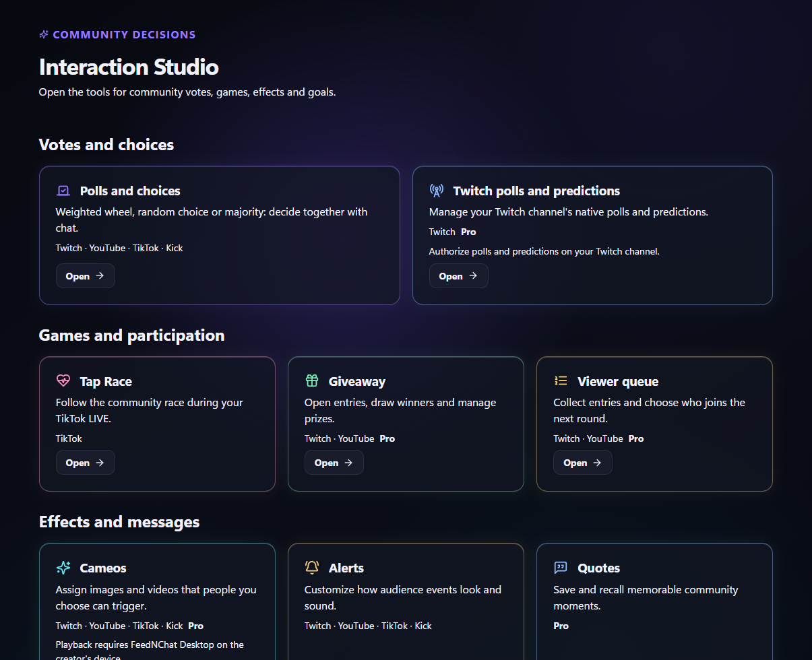Click the Tap Race heart pulse icon
Screen dimensions: 812x660
coord(63,381)
